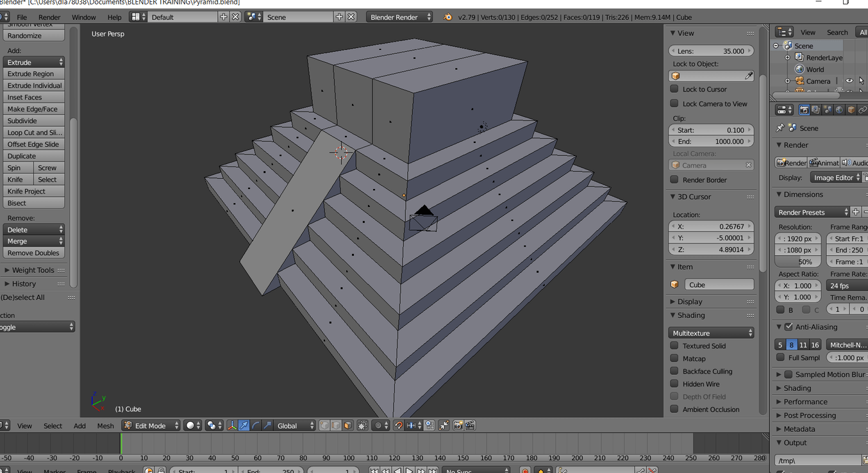Open the Multitexture shading dropdown

[x=712, y=333]
